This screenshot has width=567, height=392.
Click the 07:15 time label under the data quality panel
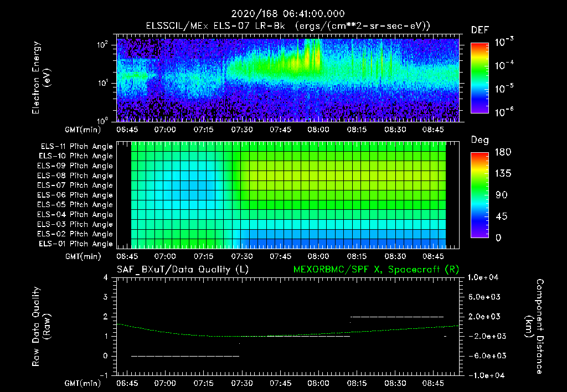coord(204,384)
